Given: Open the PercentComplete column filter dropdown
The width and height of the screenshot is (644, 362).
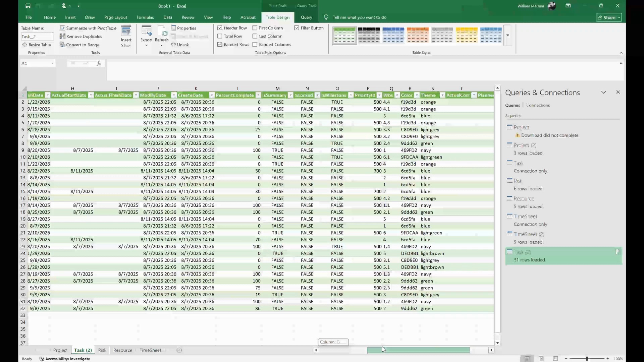Looking at the screenshot, I should 258,95.
